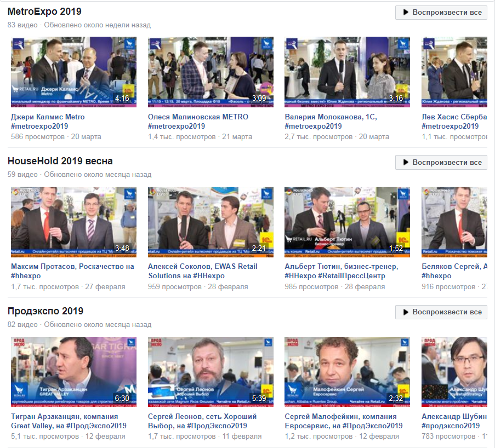
Task: Open the Джери Калмис Metro video thumbnail
Action: click(73, 72)
